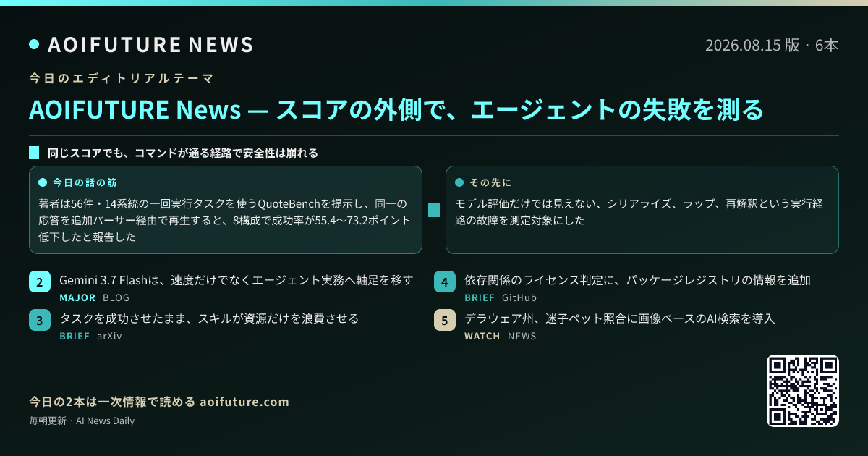Click the その先に card heading
Viewport: 868px width, 456px height.
(490, 182)
